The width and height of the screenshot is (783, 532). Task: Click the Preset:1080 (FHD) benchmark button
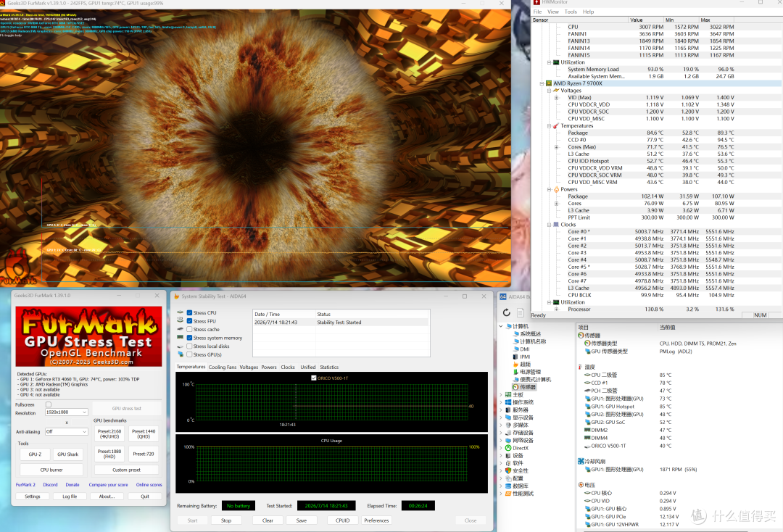coord(109,454)
